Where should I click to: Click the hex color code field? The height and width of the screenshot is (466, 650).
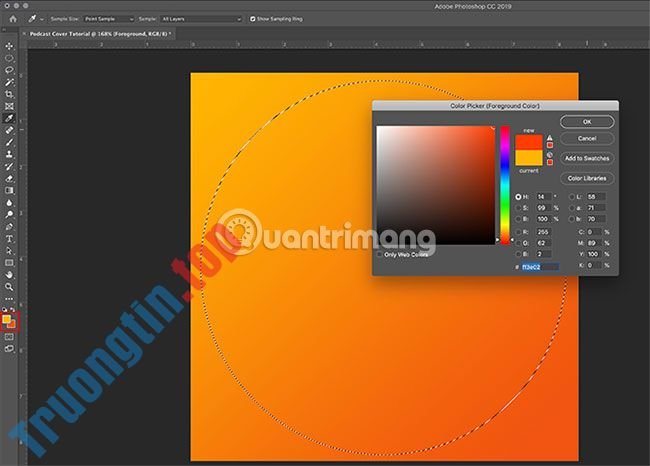tap(540, 267)
